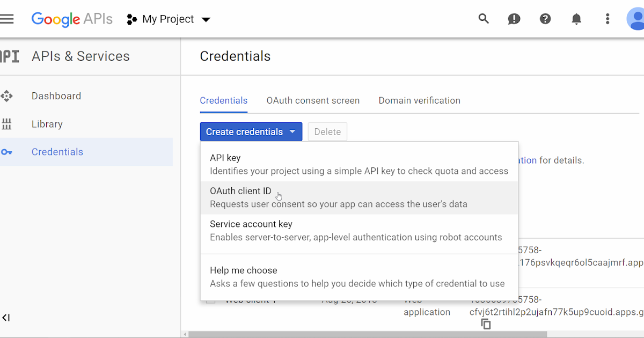The height and width of the screenshot is (338, 644).
Task: Select the Credentials sidebar entry
Action: click(57, 152)
